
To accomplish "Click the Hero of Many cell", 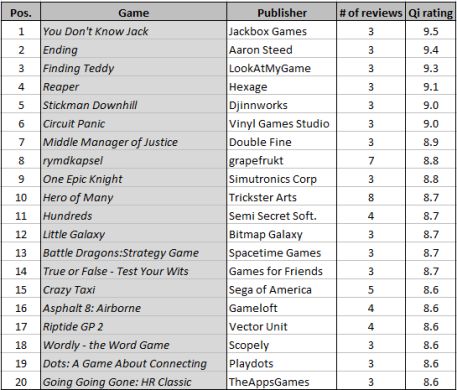I will [x=133, y=198].
